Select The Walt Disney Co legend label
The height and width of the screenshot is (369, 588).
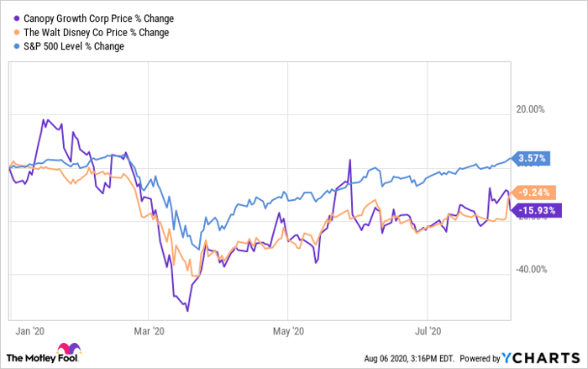97,32
